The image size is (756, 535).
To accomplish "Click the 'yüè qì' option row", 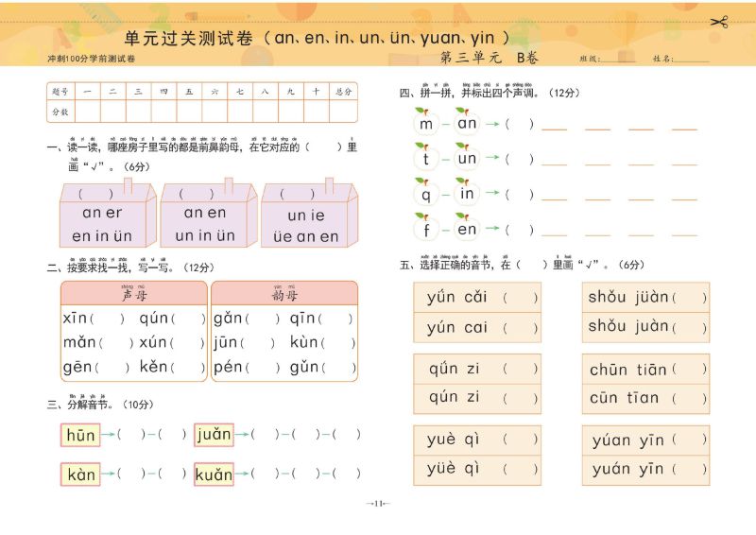I will [x=477, y=470].
